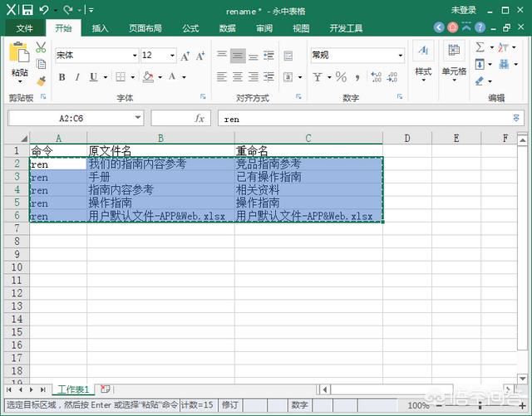The image size is (532, 416).
Task: Open the 样式 styles button
Action: (x=423, y=61)
